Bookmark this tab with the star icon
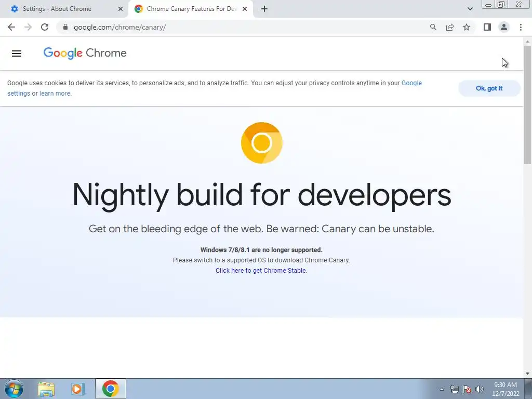532x399 pixels. tap(467, 27)
